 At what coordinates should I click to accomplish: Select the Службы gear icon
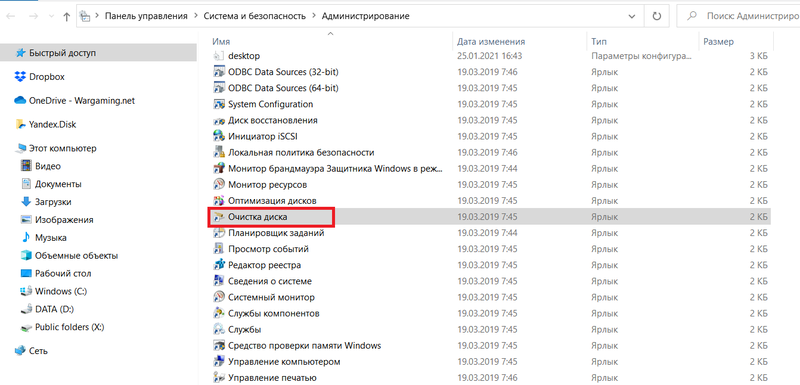[x=218, y=329]
